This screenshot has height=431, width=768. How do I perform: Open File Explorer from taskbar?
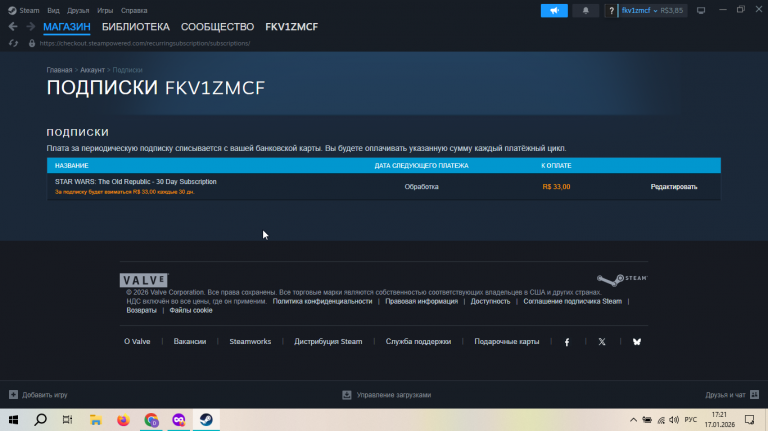click(96, 420)
